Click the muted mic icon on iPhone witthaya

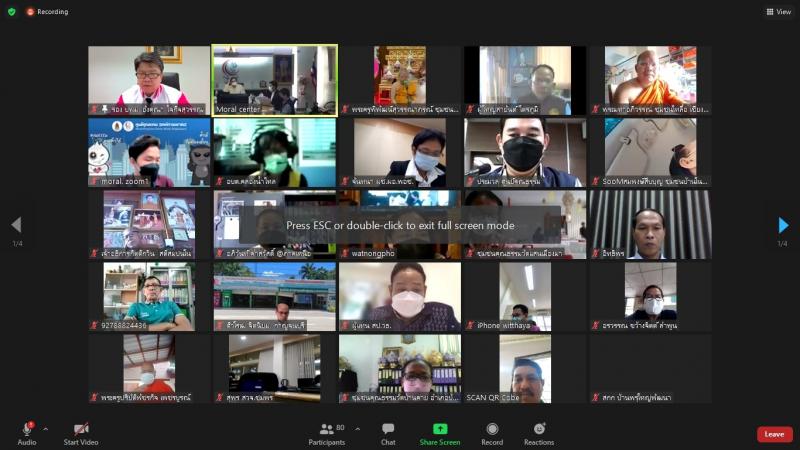click(470, 325)
